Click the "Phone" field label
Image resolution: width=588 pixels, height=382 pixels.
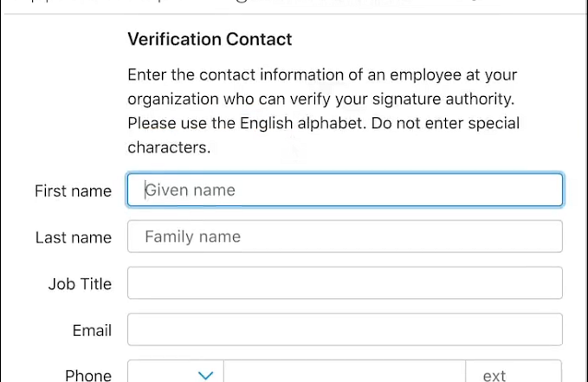pyautogui.click(x=88, y=375)
